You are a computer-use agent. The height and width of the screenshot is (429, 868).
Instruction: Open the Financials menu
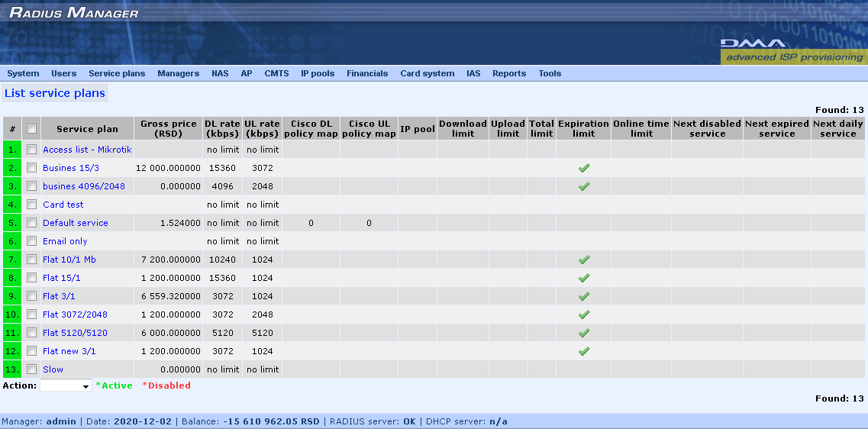[x=367, y=73]
